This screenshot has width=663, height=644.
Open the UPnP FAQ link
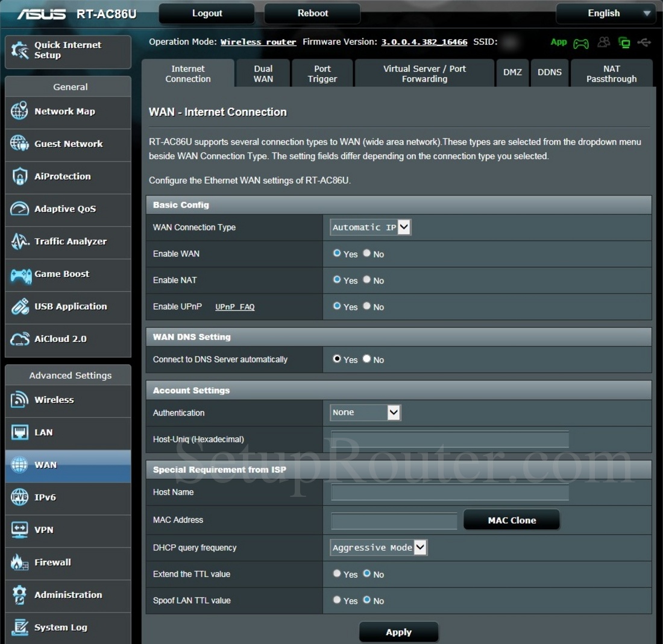click(x=234, y=307)
